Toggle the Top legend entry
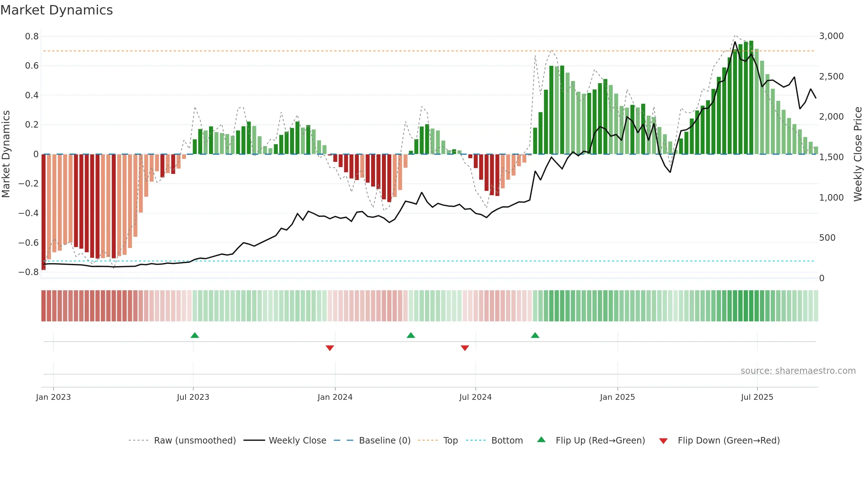 tap(438, 440)
